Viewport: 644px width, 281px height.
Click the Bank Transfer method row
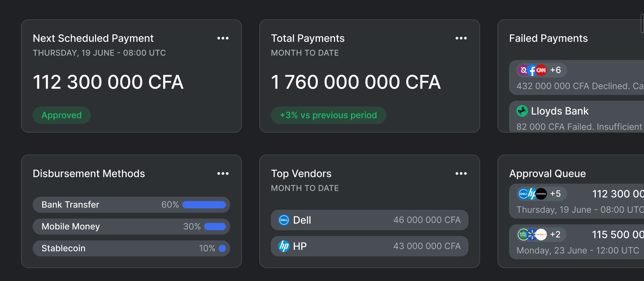pyautogui.click(x=131, y=205)
